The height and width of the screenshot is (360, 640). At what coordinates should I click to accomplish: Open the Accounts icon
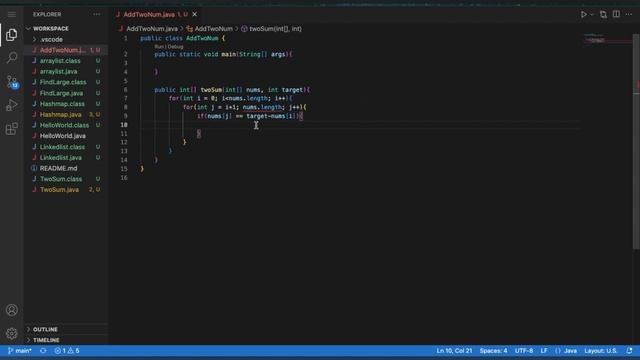point(12,310)
